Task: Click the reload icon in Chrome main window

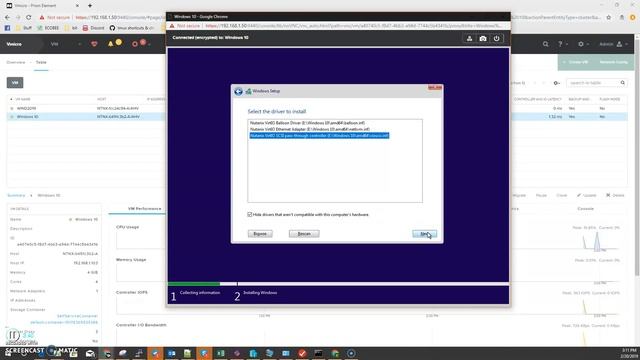Action: [x=28, y=18]
